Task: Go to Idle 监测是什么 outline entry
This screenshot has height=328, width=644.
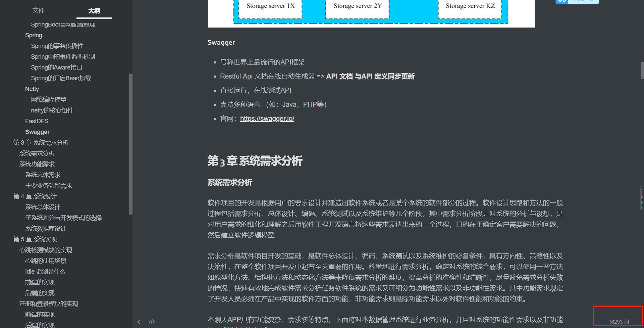Action: (x=45, y=272)
